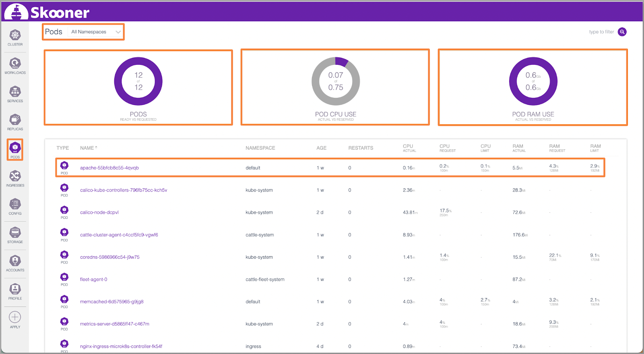Click the search magnifier filter icon

pos(622,32)
